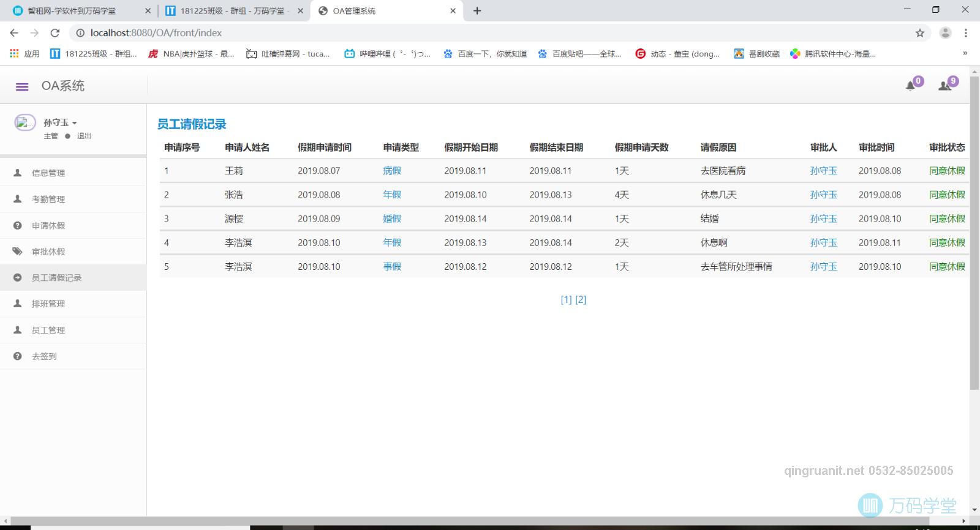Click the 事假 link in row 5

pyautogui.click(x=392, y=267)
